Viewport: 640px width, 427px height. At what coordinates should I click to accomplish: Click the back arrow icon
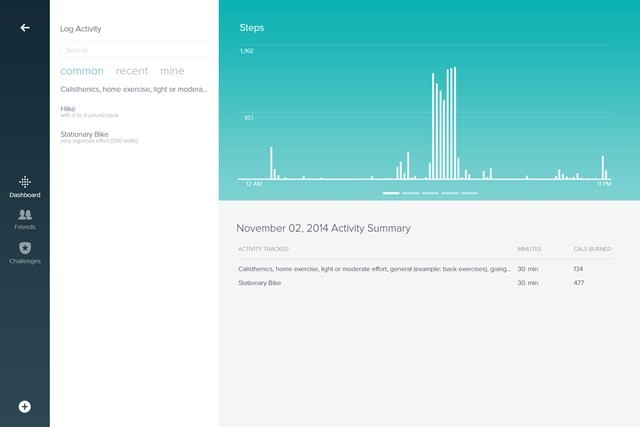[x=25, y=28]
